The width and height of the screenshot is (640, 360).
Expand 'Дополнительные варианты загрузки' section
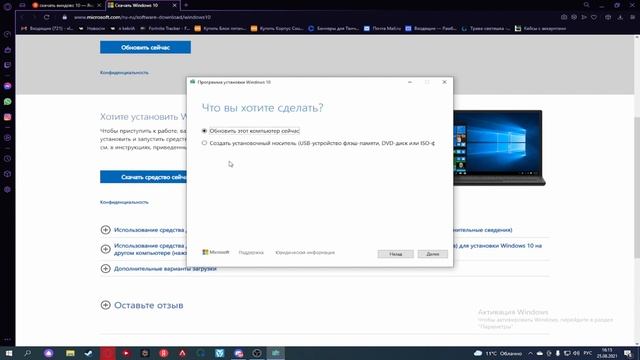click(x=105, y=269)
